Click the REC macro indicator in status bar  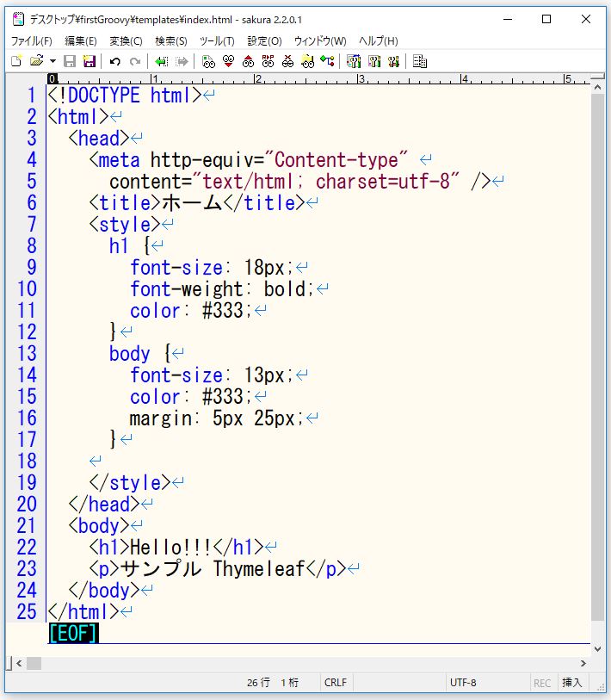pyautogui.click(x=542, y=683)
